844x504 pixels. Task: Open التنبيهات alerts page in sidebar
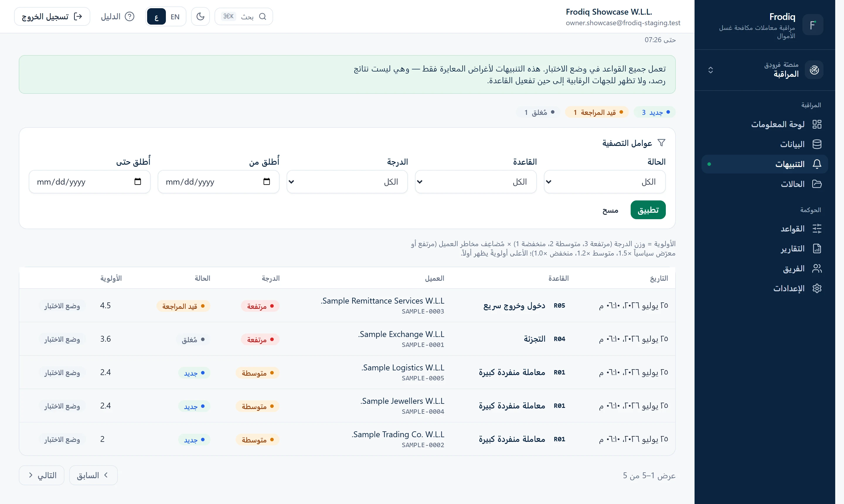[765, 164]
